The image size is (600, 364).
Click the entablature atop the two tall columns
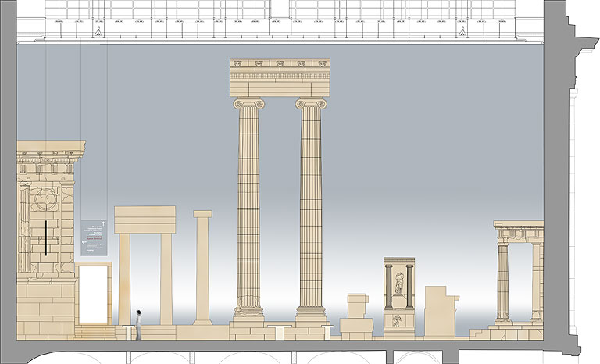(279, 77)
